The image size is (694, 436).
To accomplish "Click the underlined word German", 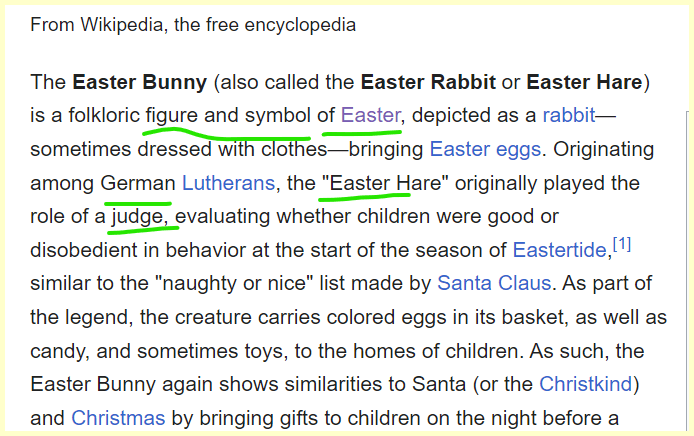I will (137, 184).
